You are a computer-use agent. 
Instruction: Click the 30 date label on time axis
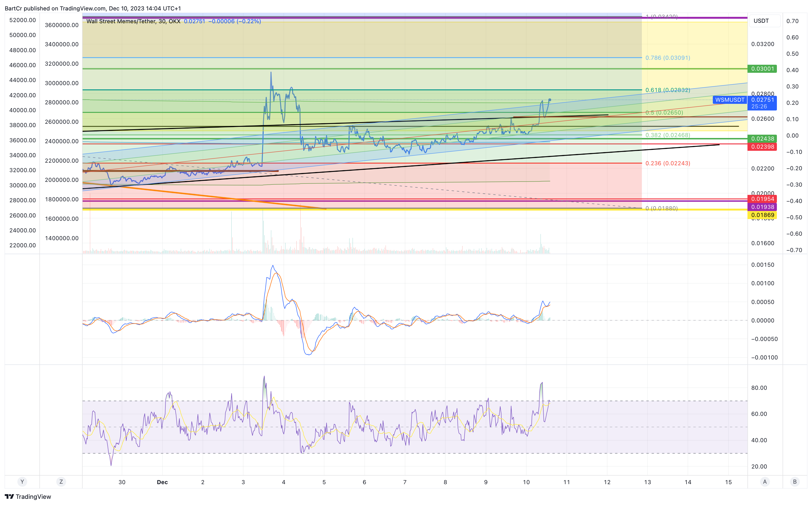(x=122, y=482)
